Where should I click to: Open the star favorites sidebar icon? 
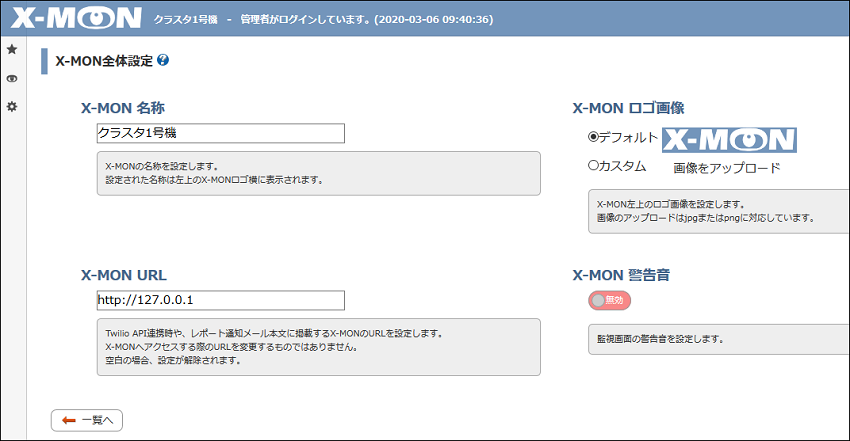12,49
